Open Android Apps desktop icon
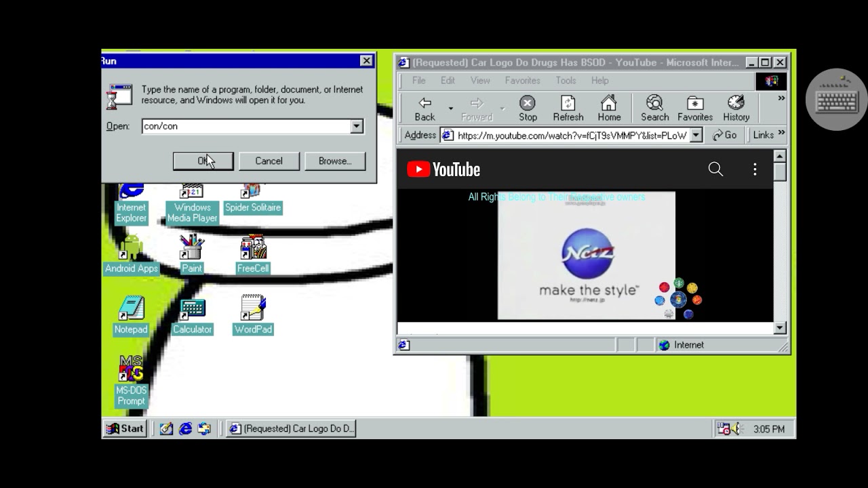The width and height of the screenshot is (868, 488). 131,254
